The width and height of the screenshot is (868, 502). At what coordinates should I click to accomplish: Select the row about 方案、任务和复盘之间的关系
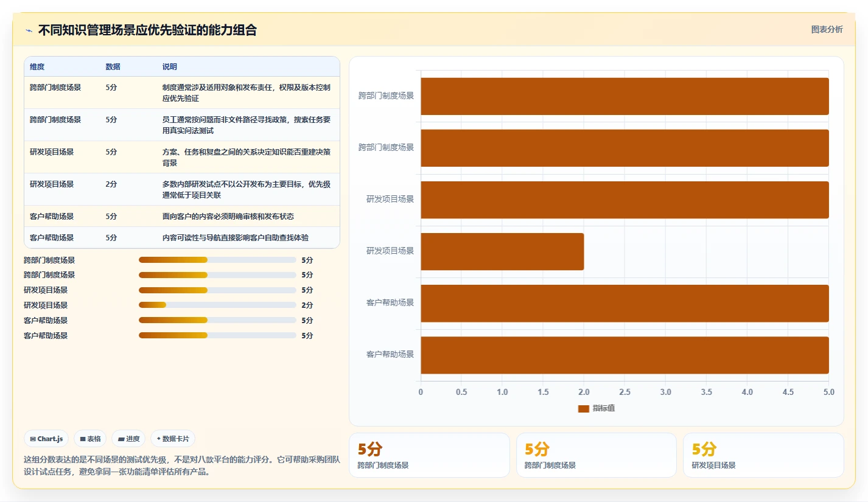coord(182,157)
